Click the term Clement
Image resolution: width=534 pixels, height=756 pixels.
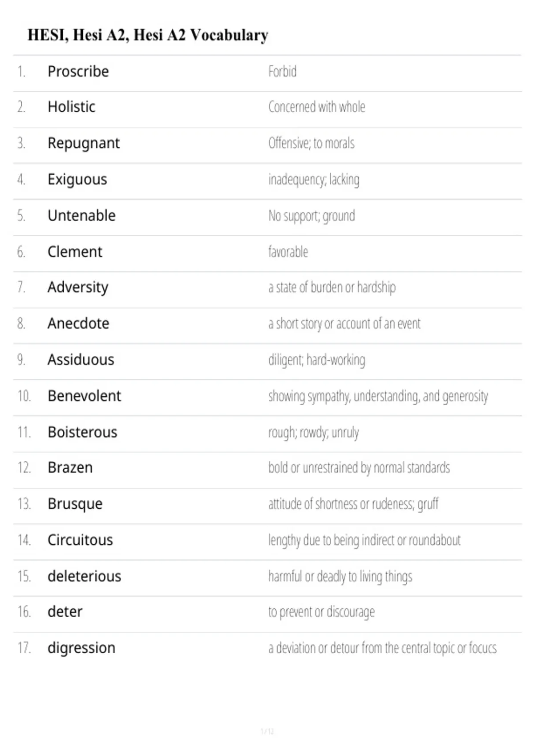point(75,252)
